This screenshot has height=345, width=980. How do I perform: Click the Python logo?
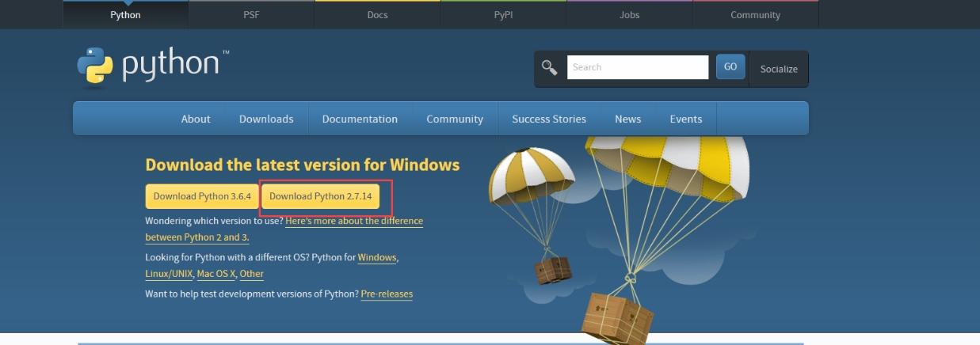[x=153, y=65]
